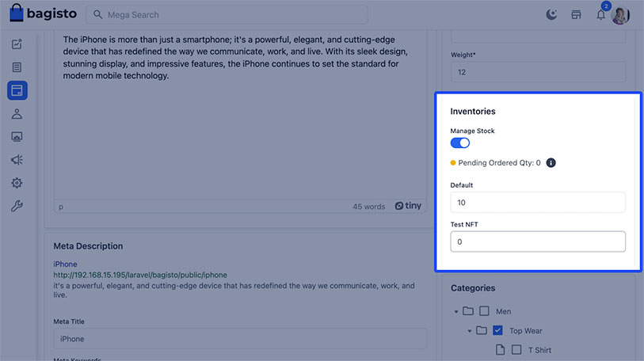The height and width of the screenshot is (361, 644).
Task: Collapse the Top Wear category
Action: tap(470, 331)
